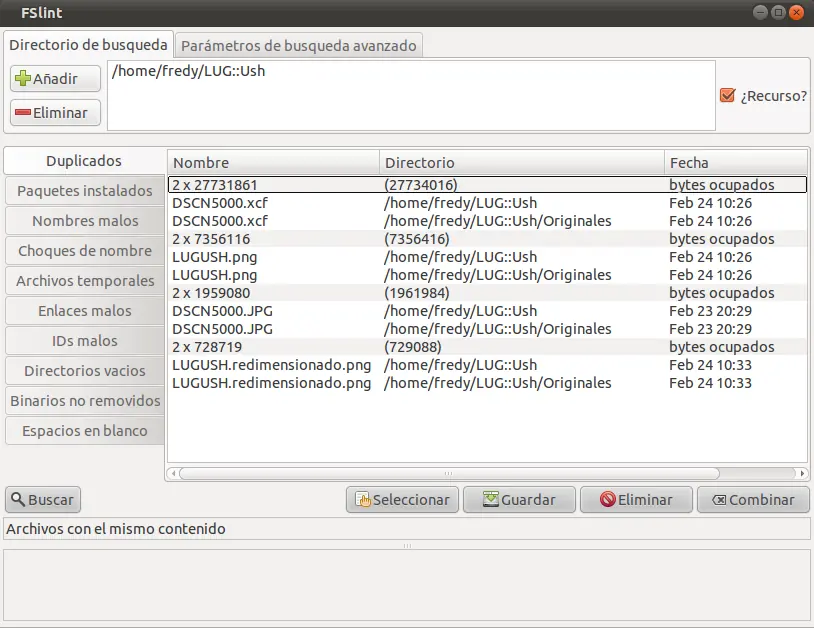This screenshot has width=814, height=628.
Task: Open the Archivos temporales side tab
Action: point(85,281)
